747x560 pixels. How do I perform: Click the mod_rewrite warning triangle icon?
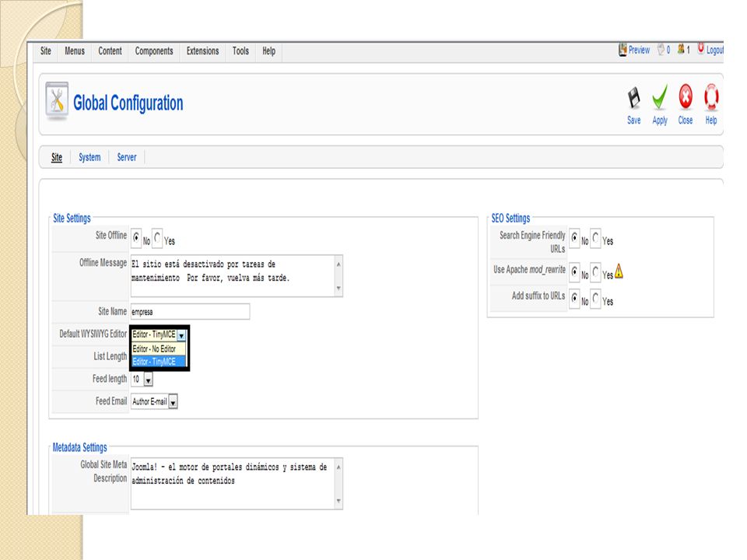click(x=619, y=271)
